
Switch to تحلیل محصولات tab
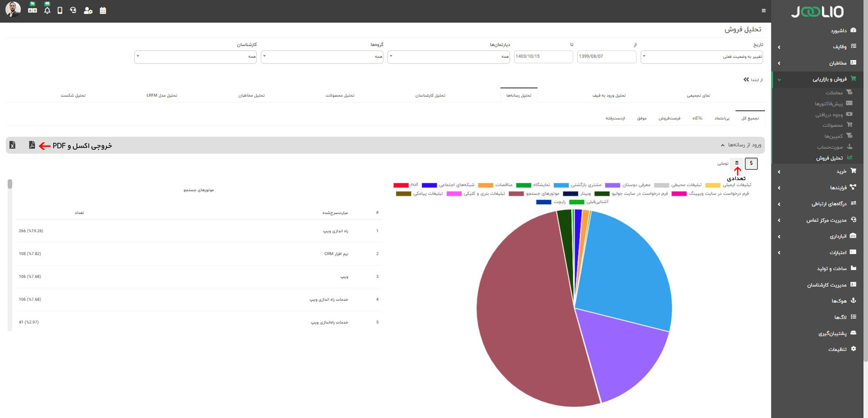coord(340,95)
